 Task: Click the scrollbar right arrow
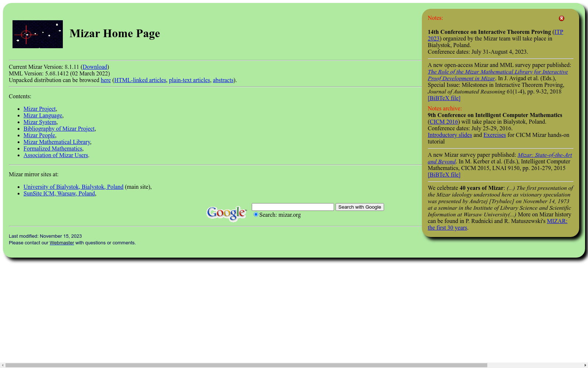click(x=585, y=365)
